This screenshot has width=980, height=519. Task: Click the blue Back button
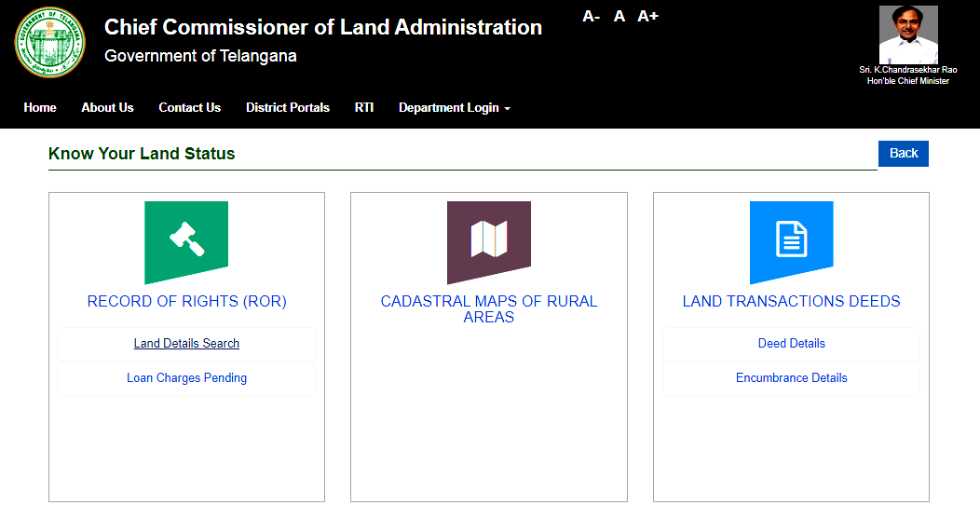pos(903,153)
